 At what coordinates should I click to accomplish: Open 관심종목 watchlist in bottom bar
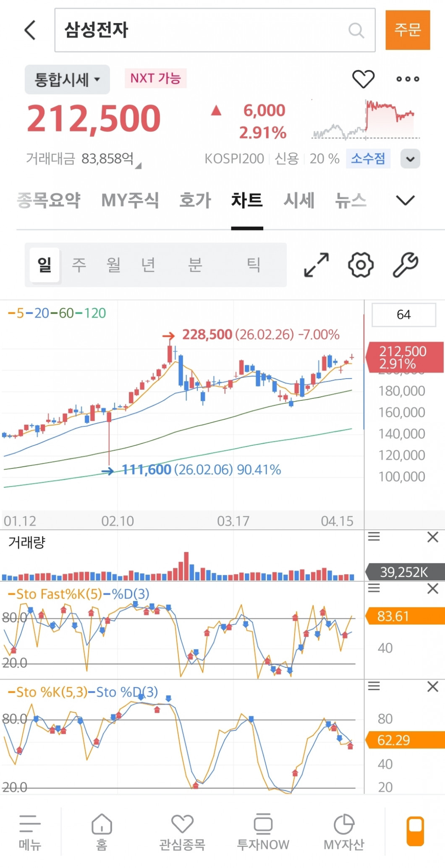pyautogui.click(x=182, y=832)
